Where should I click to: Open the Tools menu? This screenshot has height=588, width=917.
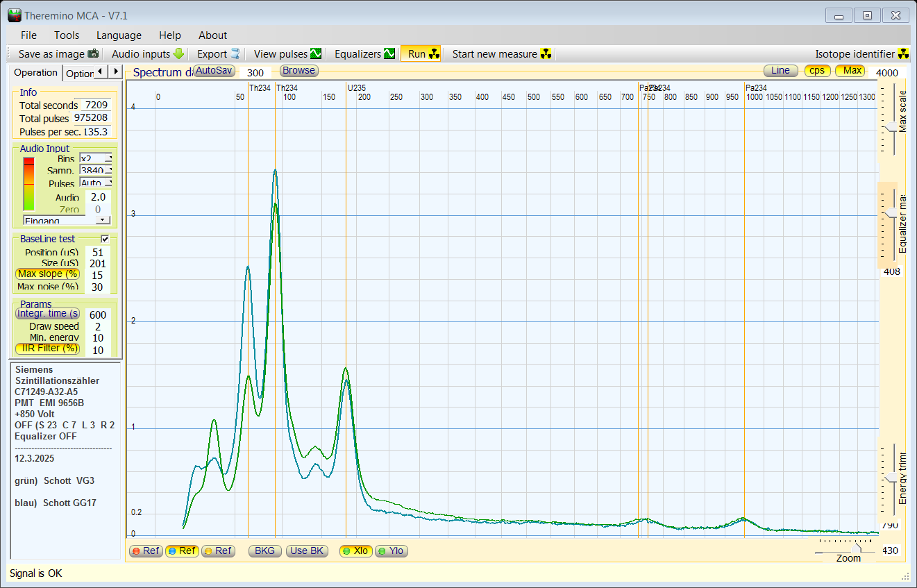coord(67,35)
